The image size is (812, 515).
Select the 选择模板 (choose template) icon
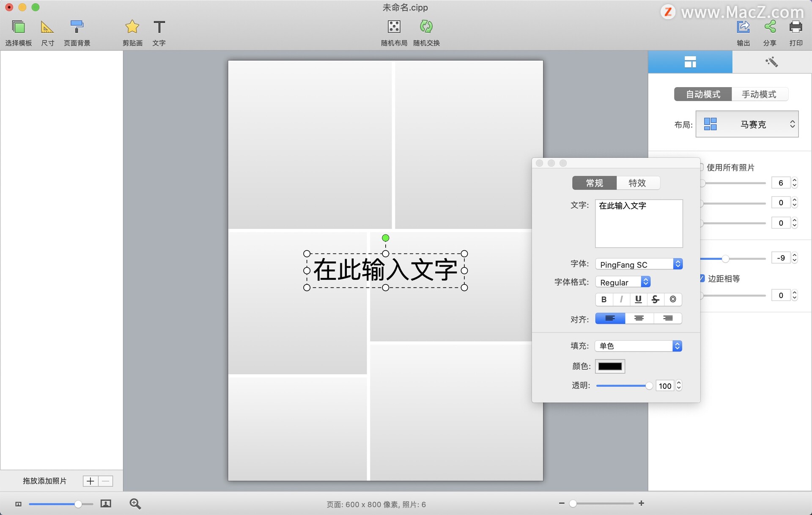(x=19, y=32)
